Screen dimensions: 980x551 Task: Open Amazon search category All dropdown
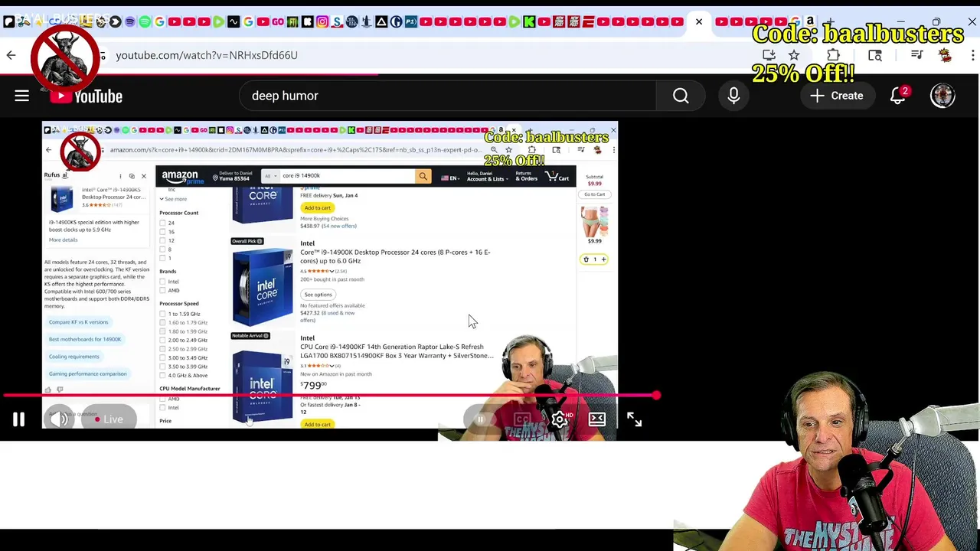(269, 176)
